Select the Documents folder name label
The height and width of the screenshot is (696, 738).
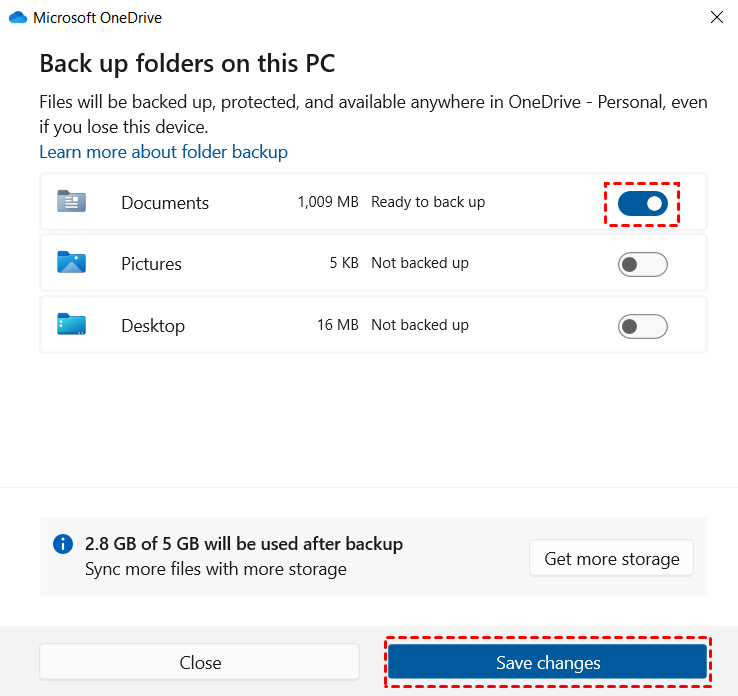pos(165,203)
